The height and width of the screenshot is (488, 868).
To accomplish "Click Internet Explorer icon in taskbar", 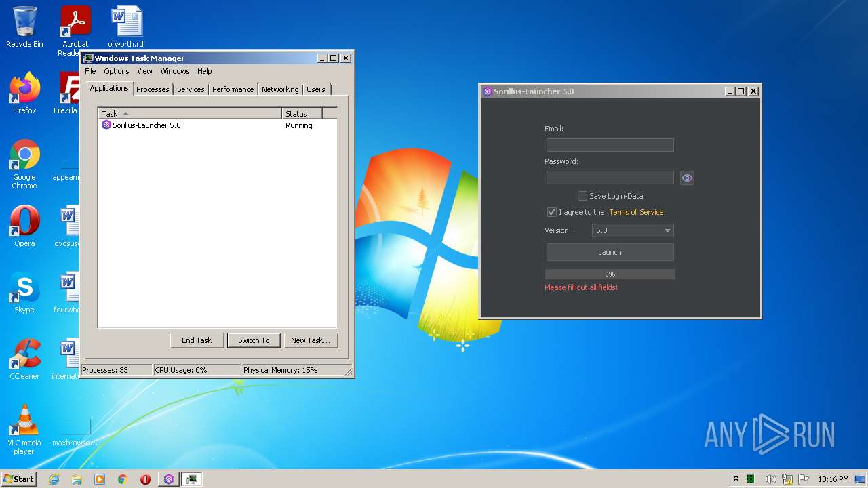I will point(54,479).
